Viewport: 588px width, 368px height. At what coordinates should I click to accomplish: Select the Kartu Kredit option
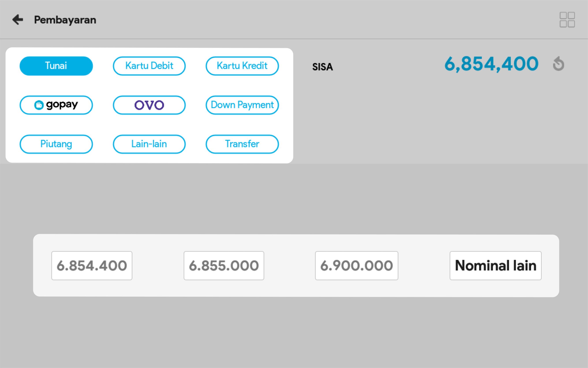[x=242, y=66]
